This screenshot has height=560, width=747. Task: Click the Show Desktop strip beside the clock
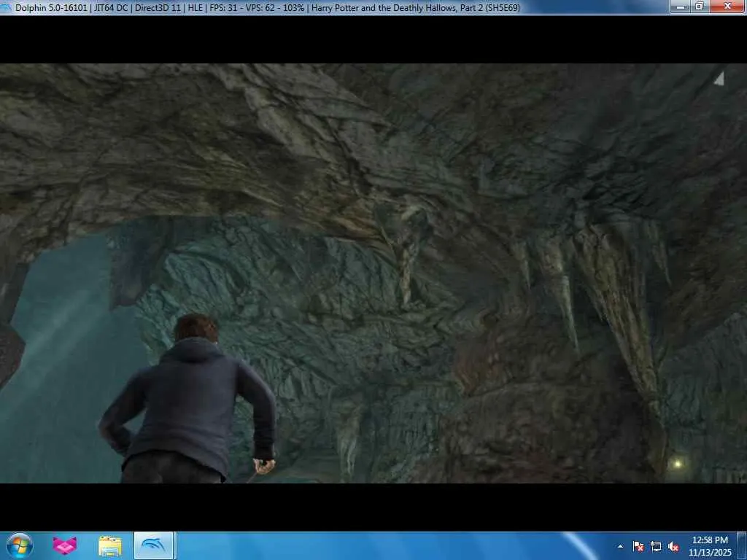pos(742,546)
